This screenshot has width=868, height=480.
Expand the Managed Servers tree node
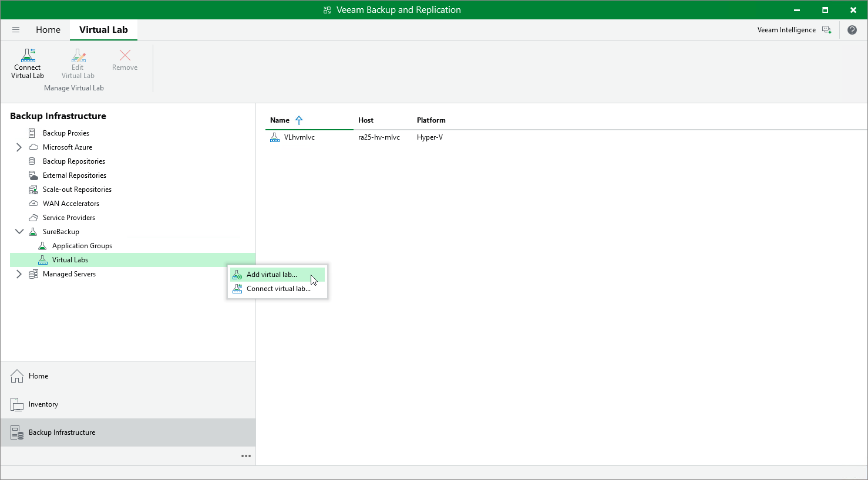tap(19, 274)
